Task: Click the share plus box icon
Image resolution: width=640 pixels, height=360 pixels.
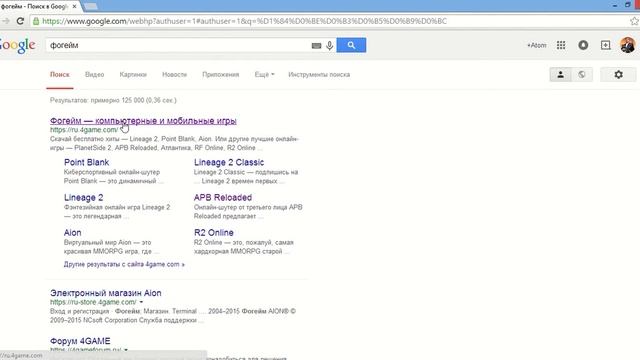Action: [605, 45]
